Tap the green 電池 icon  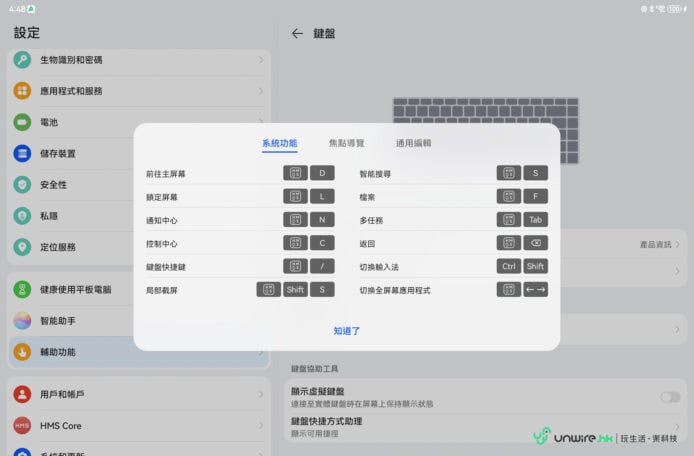(22, 122)
